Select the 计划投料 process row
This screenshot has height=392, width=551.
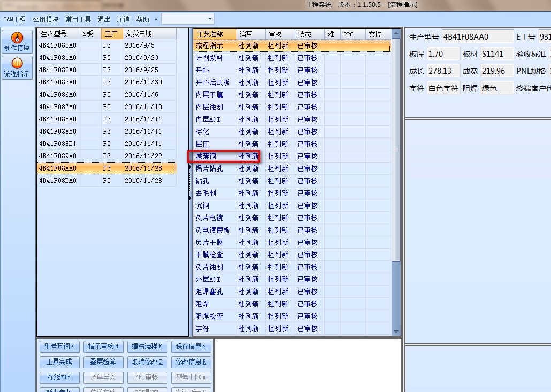tap(292, 58)
